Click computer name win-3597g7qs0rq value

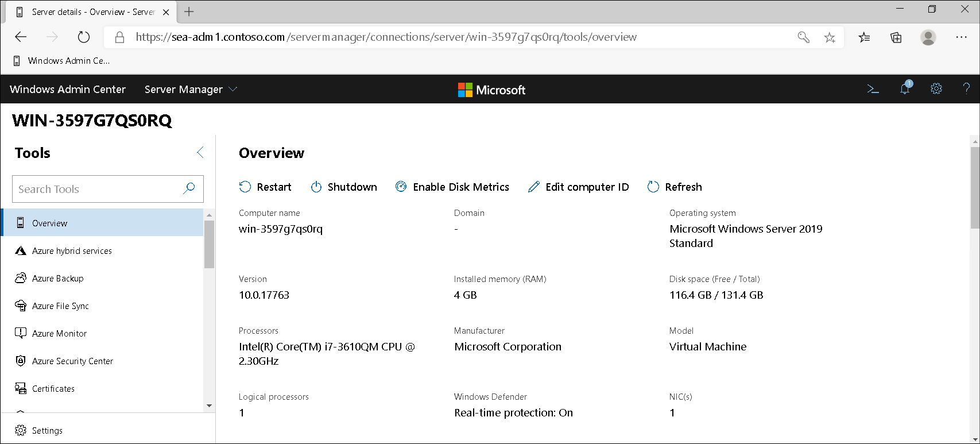point(281,229)
